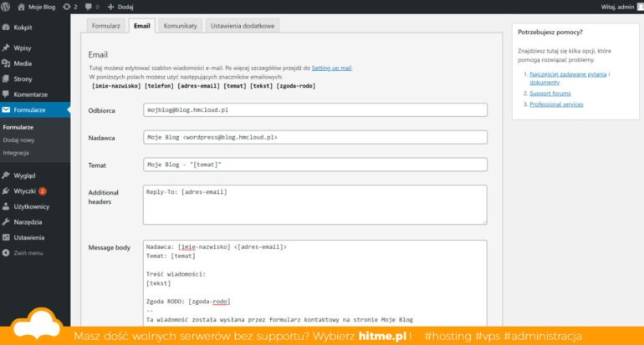Focus the Temat subject field
The height and width of the screenshot is (345, 644).
click(x=315, y=165)
